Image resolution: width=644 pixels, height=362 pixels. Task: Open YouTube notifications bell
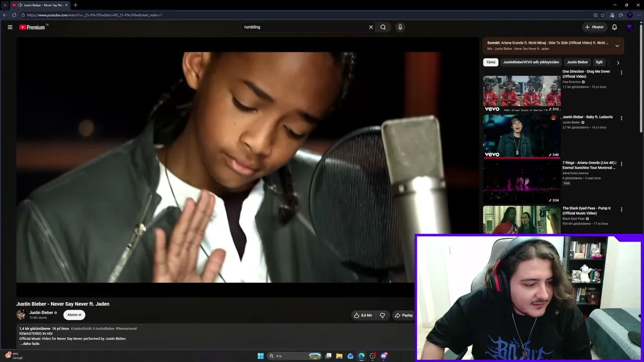coord(614,27)
